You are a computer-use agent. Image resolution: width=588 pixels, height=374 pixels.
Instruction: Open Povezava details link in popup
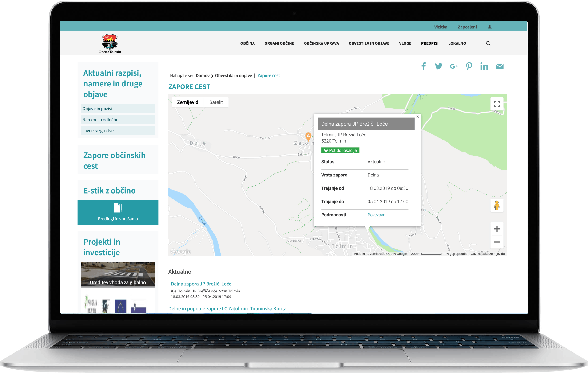click(x=376, y=215)
